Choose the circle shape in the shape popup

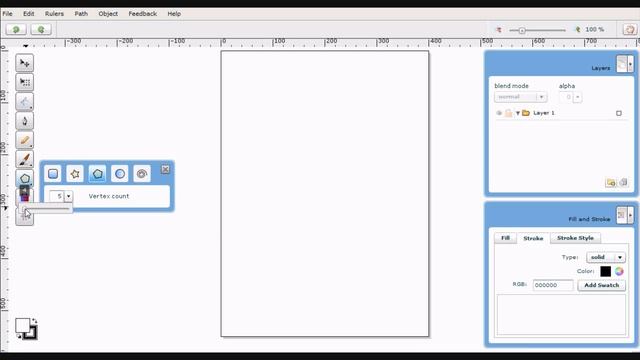point(120,174)
